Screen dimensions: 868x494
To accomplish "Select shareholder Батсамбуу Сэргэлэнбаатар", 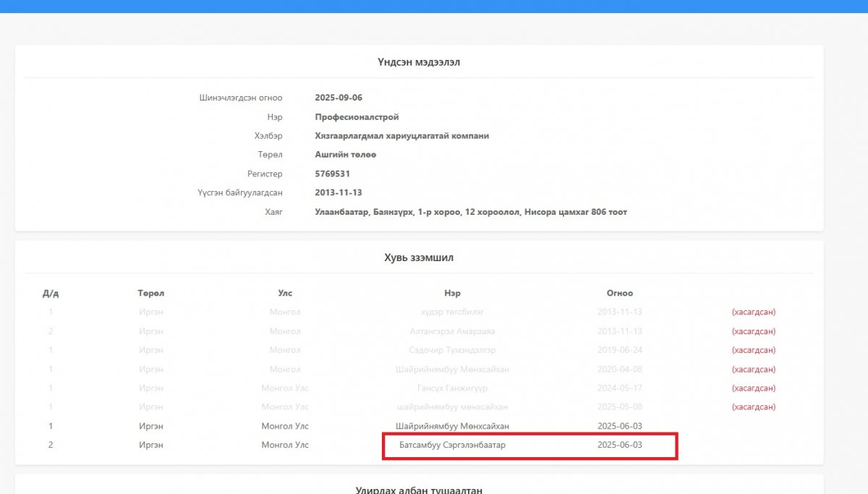I will (452, 445).
